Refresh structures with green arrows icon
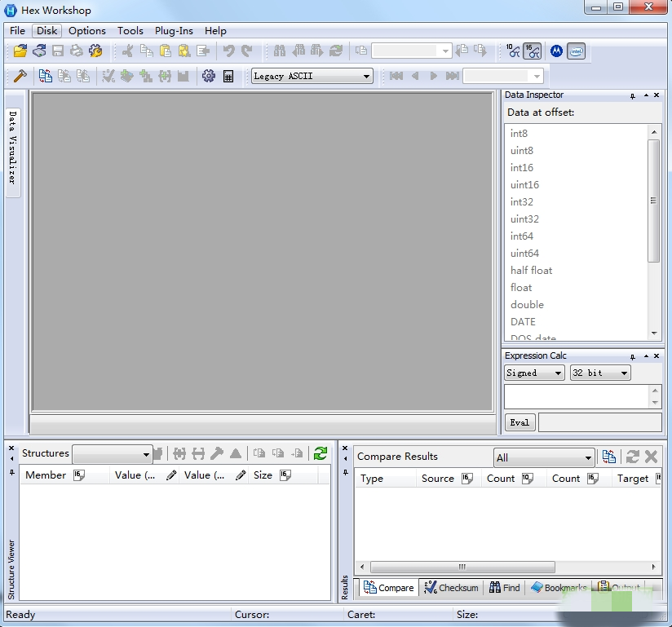The image size is (672, 627). 321,453
